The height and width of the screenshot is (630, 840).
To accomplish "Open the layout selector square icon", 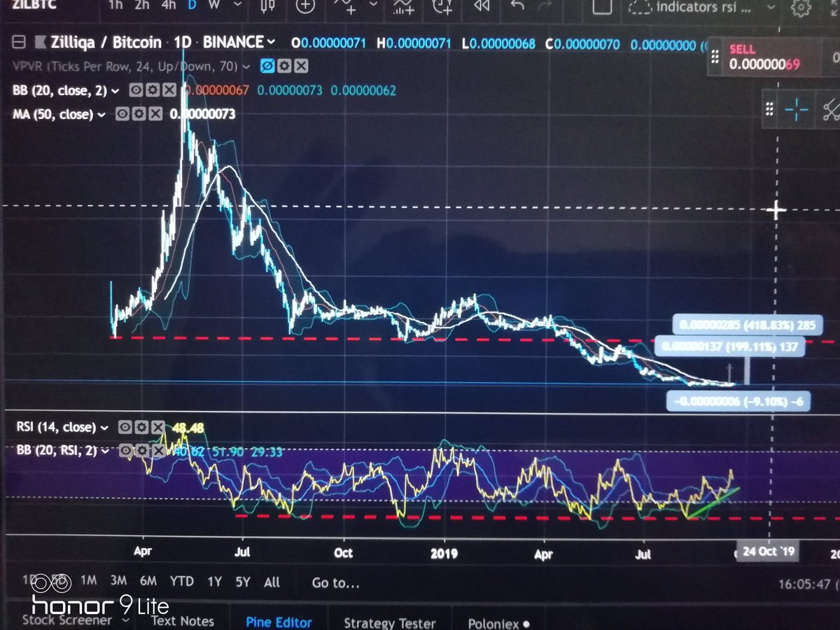I will 602,6.
